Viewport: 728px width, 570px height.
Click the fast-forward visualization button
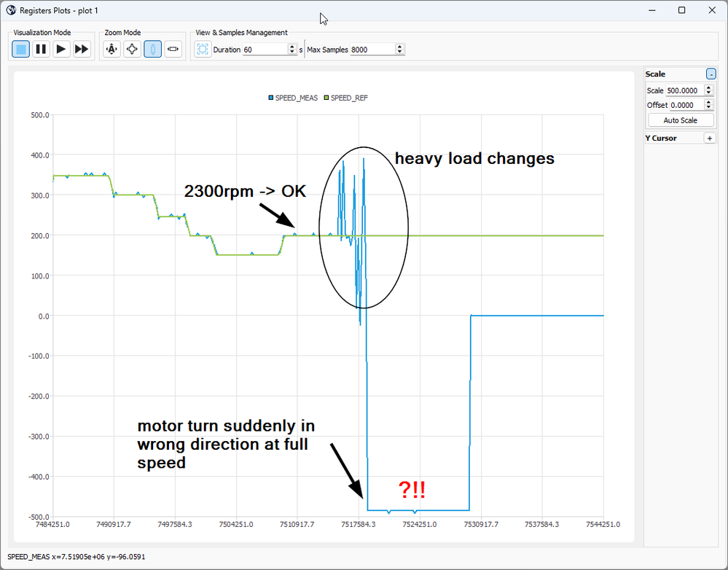(81, 50)
